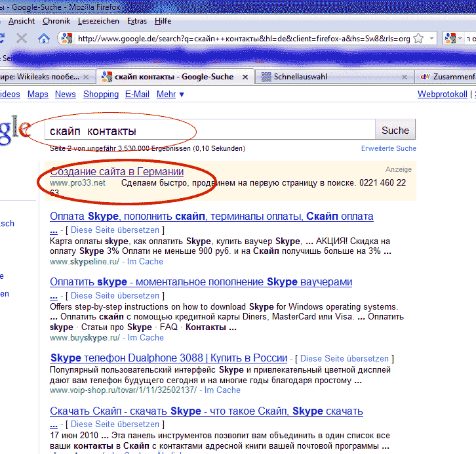
Task: Open Im Cache for voip-shop.ru
Action: pos(222,390)
